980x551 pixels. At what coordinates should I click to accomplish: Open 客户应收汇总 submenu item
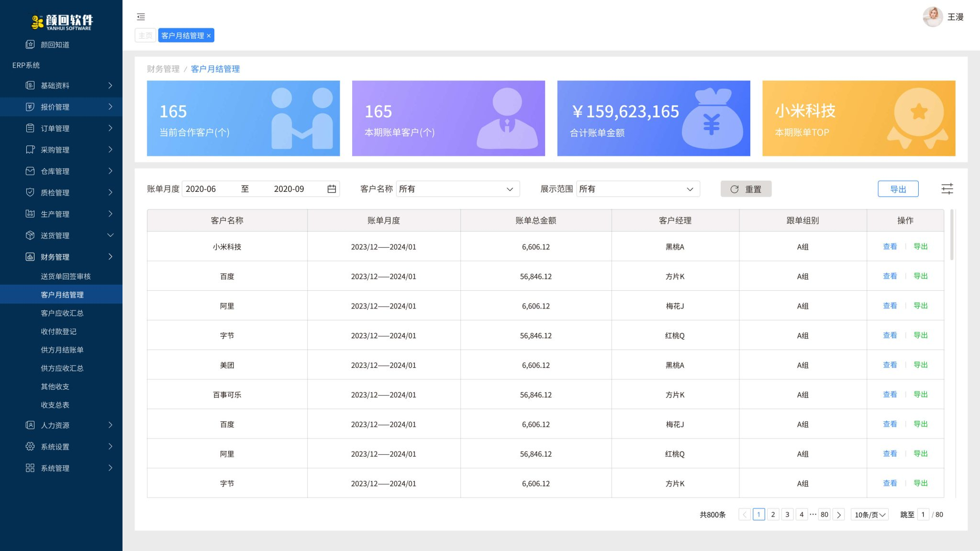(61, 313)
